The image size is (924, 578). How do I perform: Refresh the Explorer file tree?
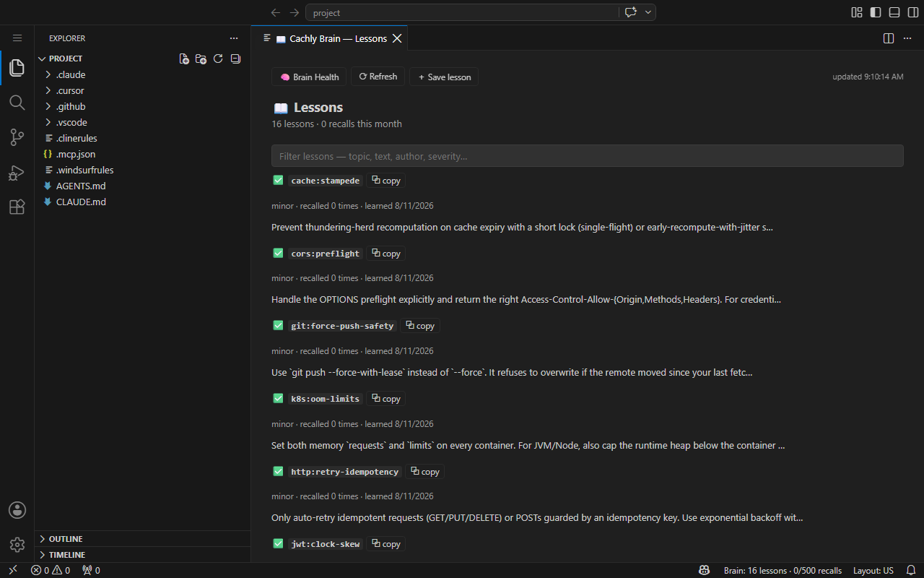[218, 59]
